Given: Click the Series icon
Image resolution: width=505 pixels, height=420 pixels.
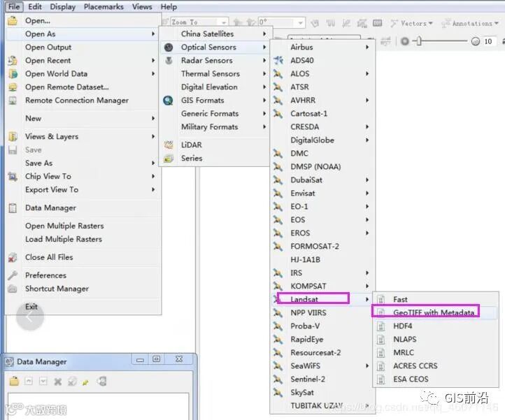Looking at the screenshot, I should coord(169,159).
